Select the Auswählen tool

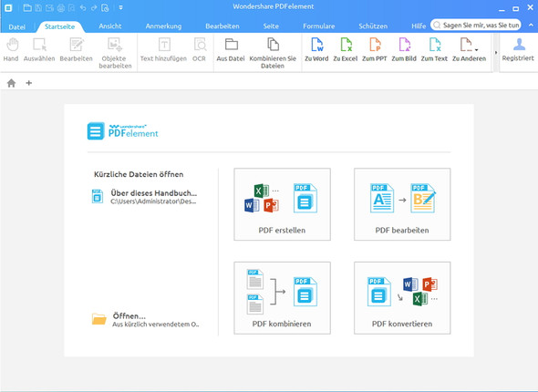[39, 50]
